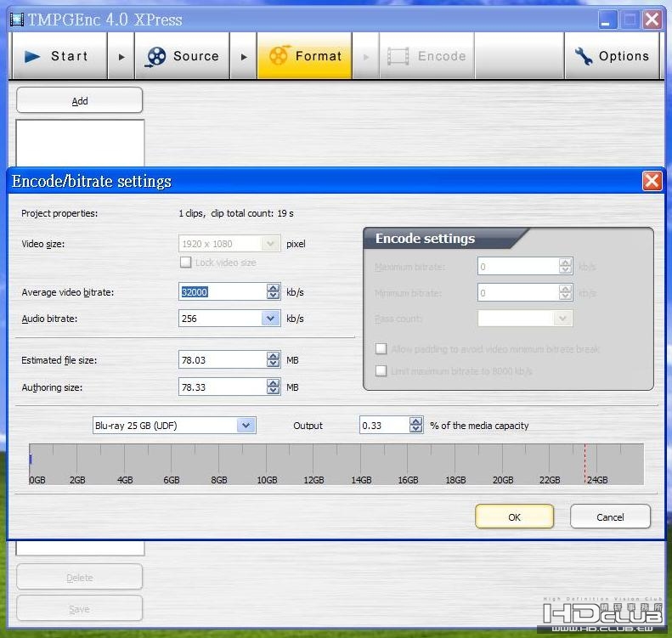
Task: Dismiss the dialog with the Cancel button
Action: pyautogui.click(x=610, y=517)
